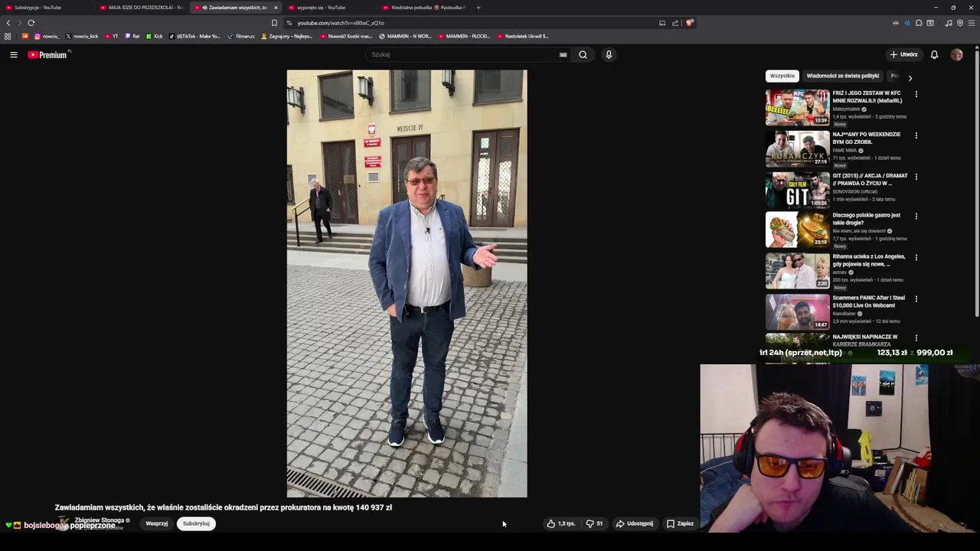This screenshot has height=551, width=980.
Task: Open the YouTube hamburger guide menu
Action: 14,54
